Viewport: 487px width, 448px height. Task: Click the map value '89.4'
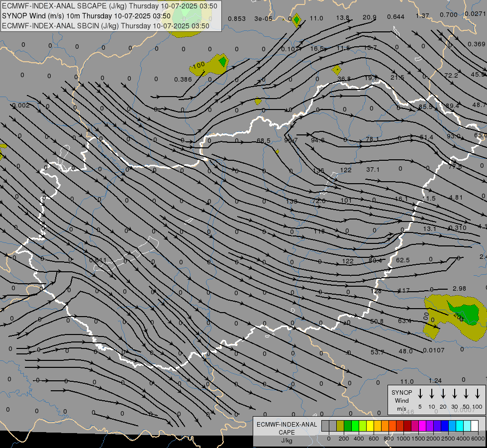click(x=452, y=106)
